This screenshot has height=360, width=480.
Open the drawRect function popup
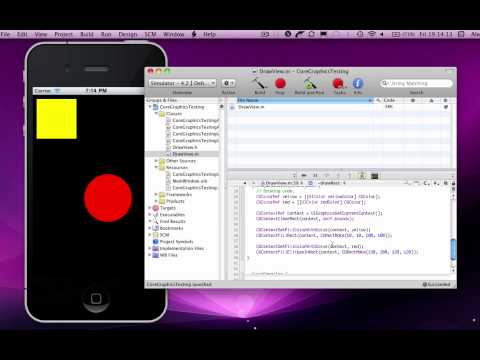332,183
